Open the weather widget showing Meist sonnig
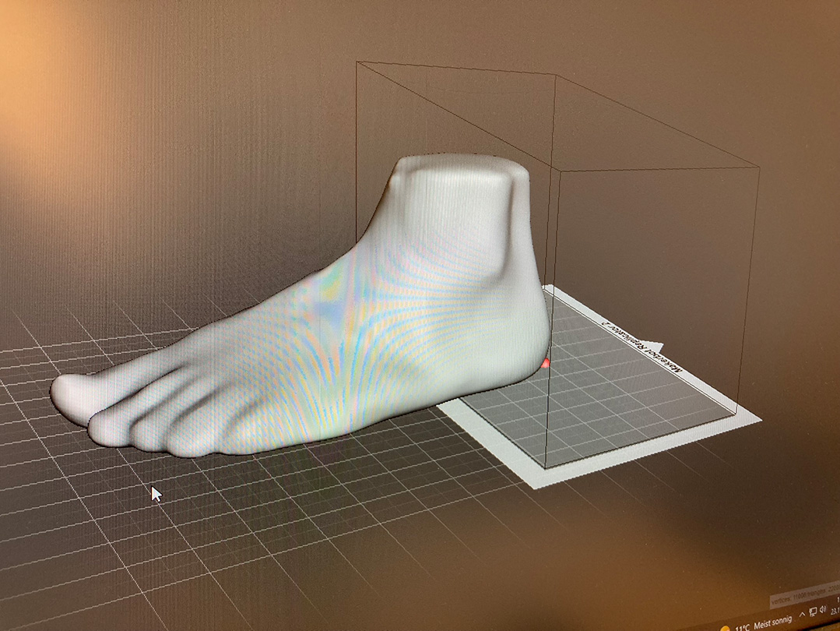Image resolution: width=840 pixels, height=631 pixels. [757, 625]
